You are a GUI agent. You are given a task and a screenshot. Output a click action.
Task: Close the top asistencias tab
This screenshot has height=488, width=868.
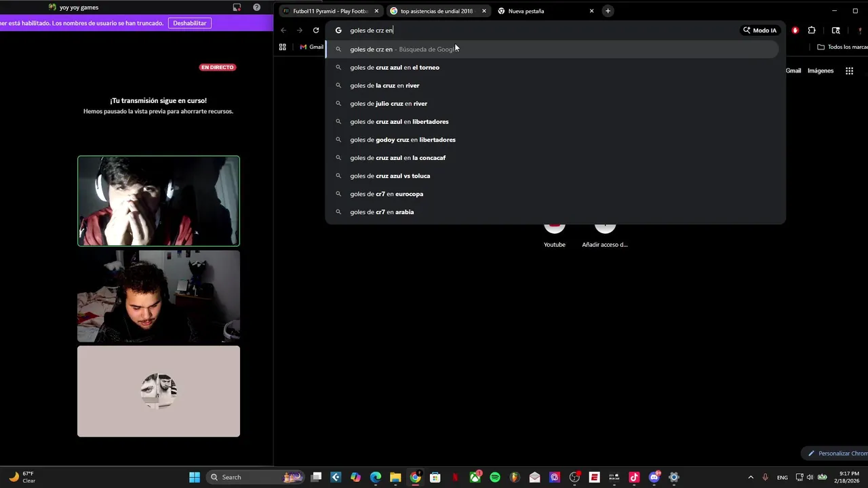484,11
